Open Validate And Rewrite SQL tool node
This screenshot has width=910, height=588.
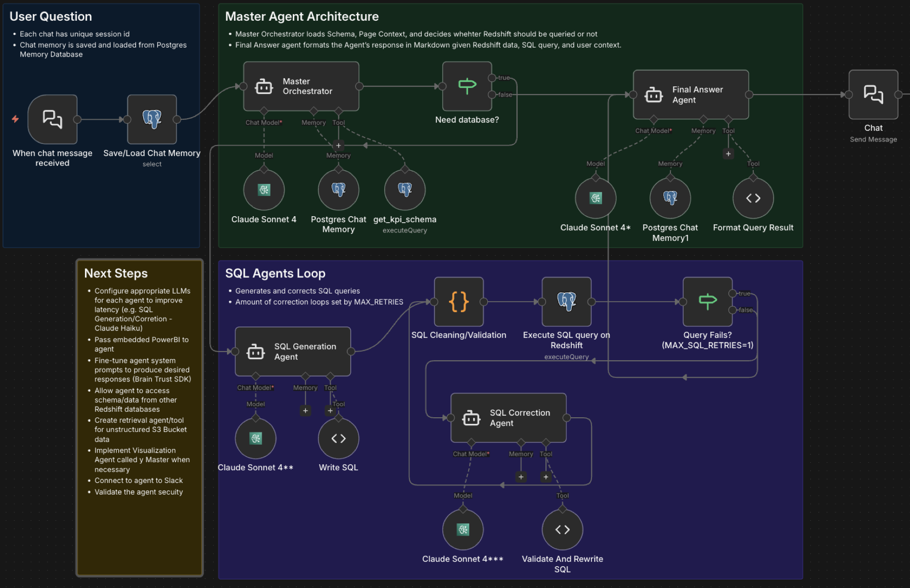tap(563, 529)
